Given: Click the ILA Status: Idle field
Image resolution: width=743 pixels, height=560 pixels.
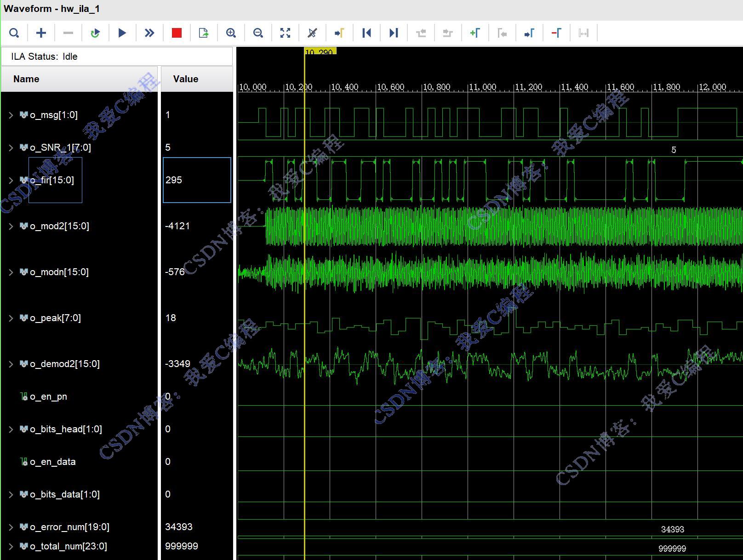Looking at the screenshot, I should [x=117, y=57].
